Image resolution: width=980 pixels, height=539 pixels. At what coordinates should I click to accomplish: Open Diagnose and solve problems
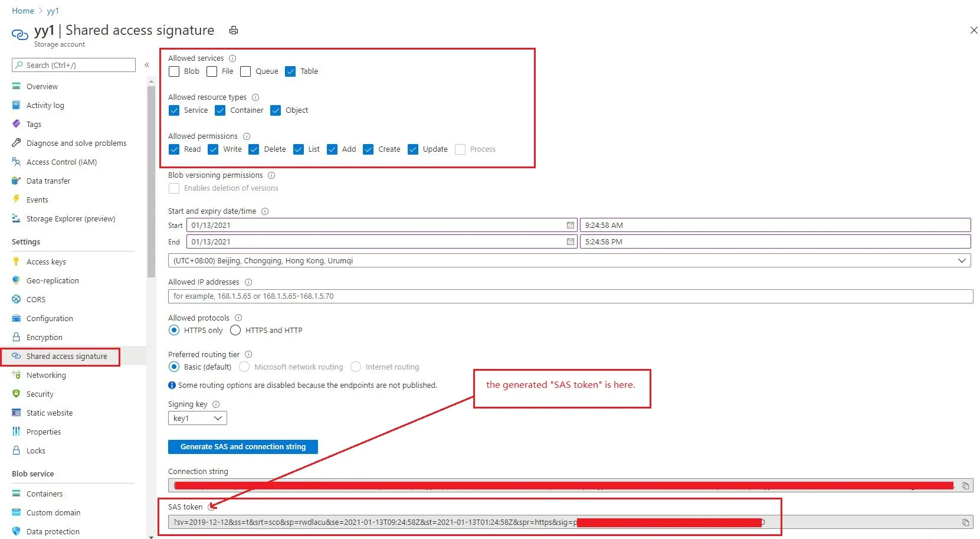click(77, 143)
